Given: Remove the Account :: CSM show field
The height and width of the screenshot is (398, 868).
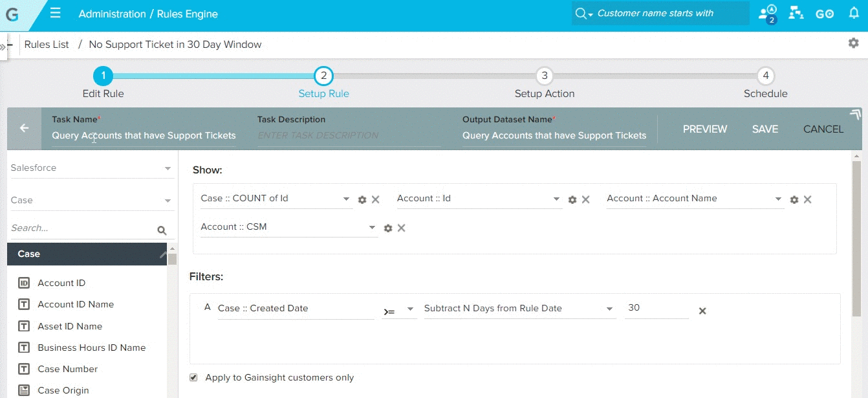Looking at the screenshot, I should [x=401, y=228].
